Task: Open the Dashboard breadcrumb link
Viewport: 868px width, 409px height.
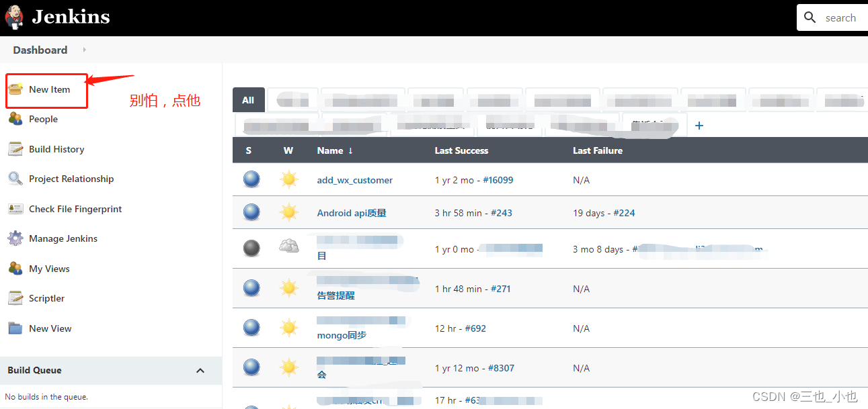Action: pyautogui.click(x=40, y=50)
